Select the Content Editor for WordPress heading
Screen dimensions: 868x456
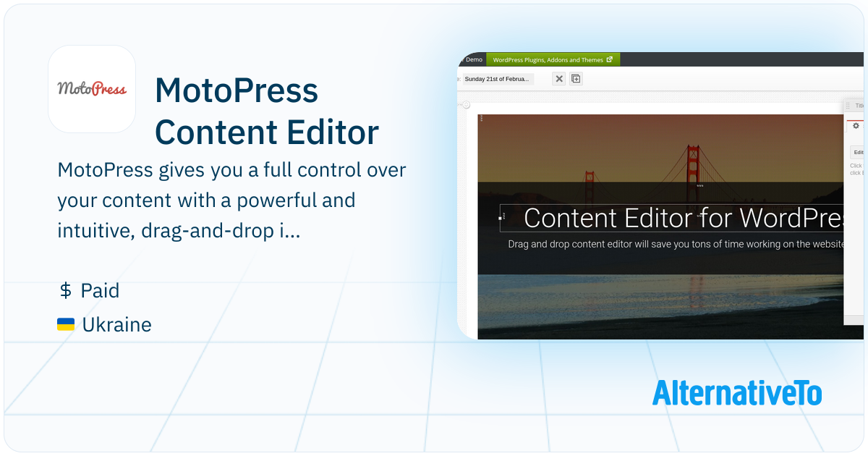pyautogui.click(x=684, y=218)
